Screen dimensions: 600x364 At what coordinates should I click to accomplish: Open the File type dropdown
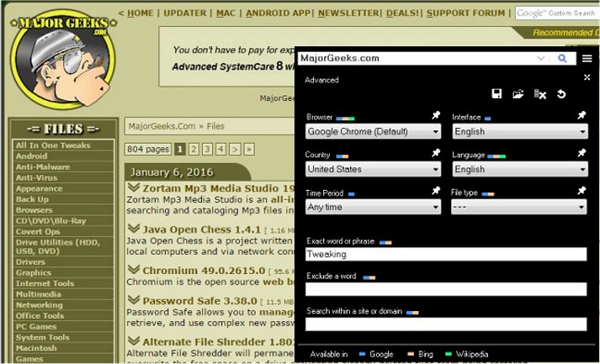[519, 207]
